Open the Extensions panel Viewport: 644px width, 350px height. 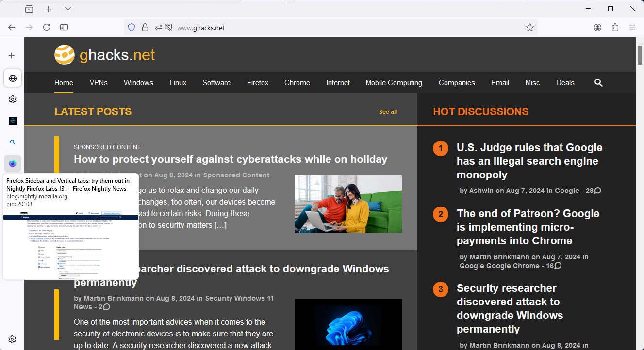tap(615, 27)
